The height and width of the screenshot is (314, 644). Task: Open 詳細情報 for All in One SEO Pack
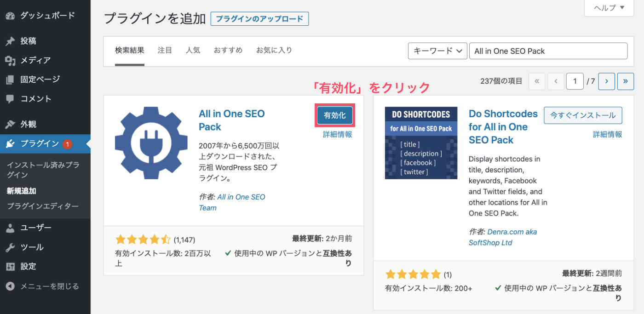pyautogui.click(x=337, y=135)
